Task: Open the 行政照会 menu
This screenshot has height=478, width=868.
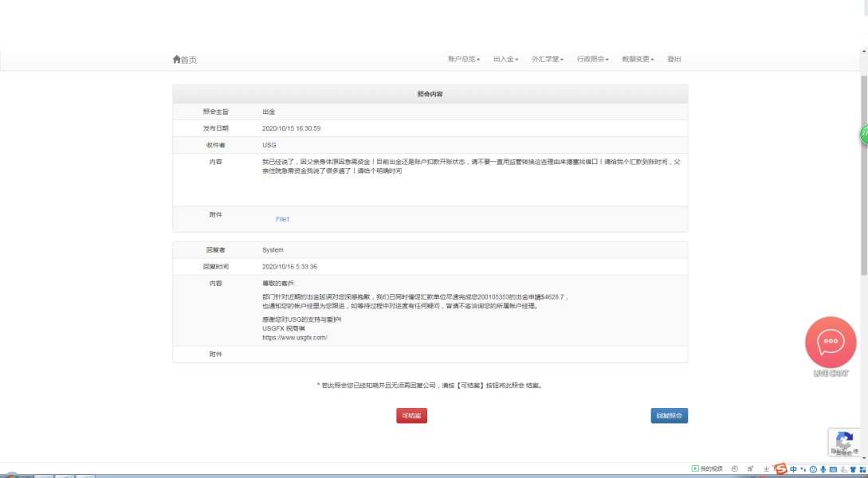Action: [592, 60]
